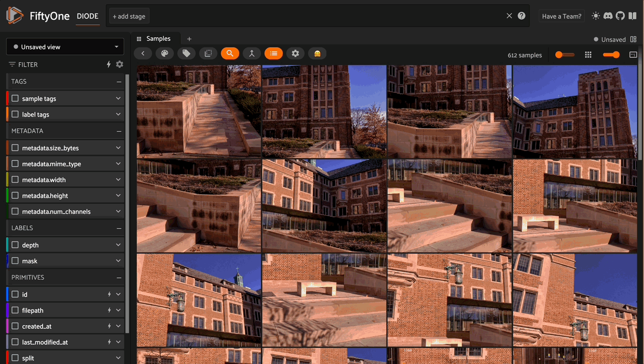This screenshot has height=364, width=644.
Task: Collapse the PRIMITIVES section
Action: coord(119,277)
